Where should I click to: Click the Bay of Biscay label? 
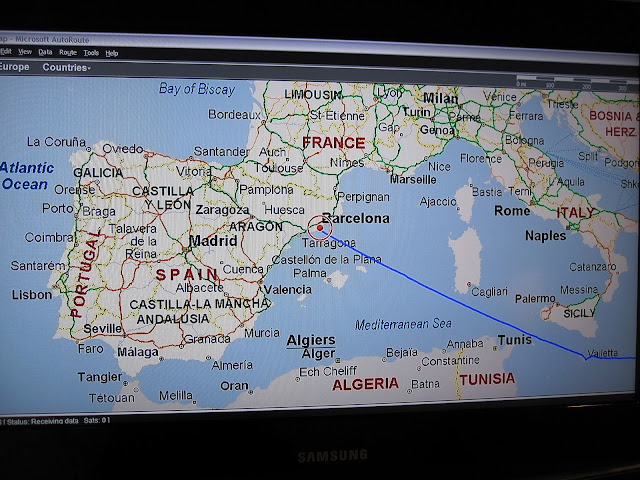pyautogui.click(x=197, y=89)
